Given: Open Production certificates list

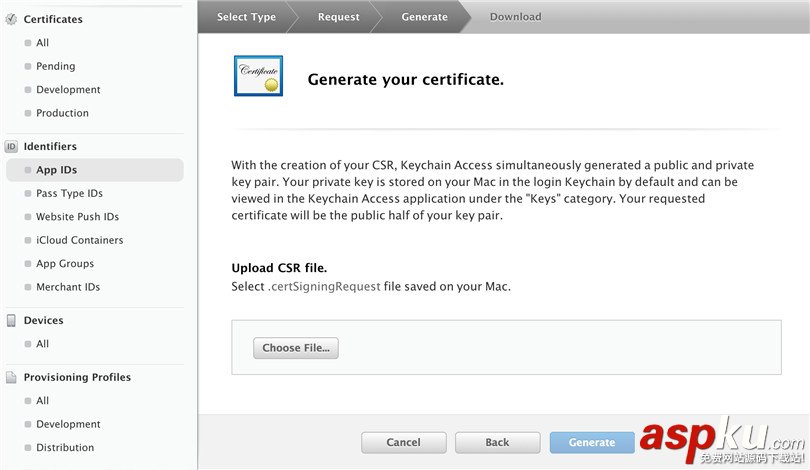Looking at the screenshot, I should point(62,113).
